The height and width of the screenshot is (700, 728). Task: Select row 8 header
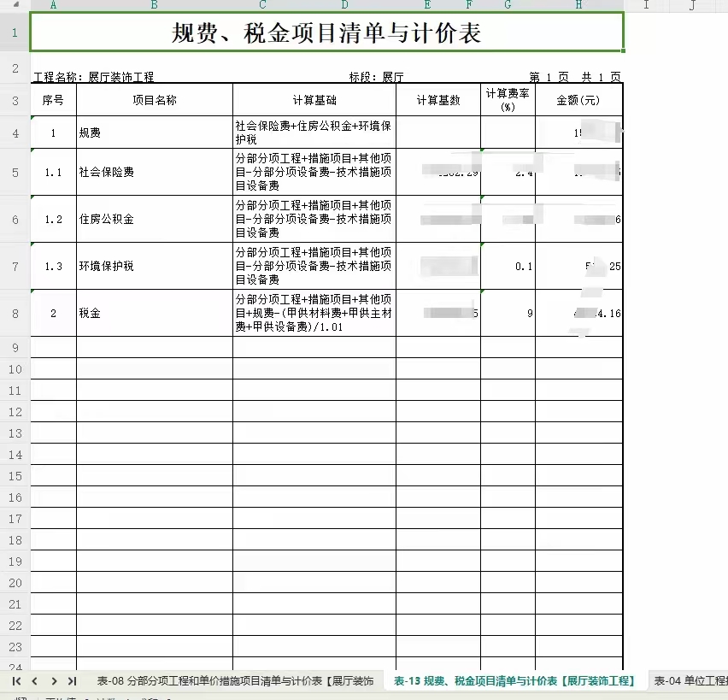point(15,313)
